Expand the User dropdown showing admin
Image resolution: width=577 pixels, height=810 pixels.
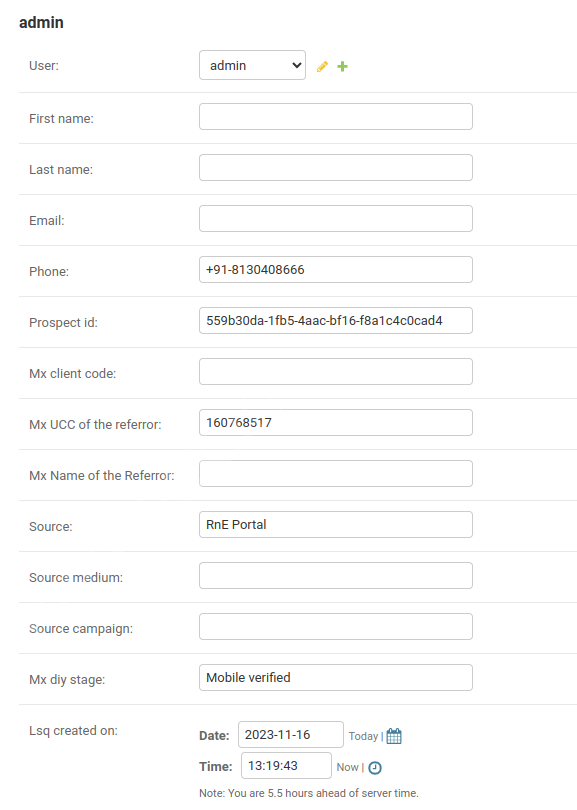252,65
